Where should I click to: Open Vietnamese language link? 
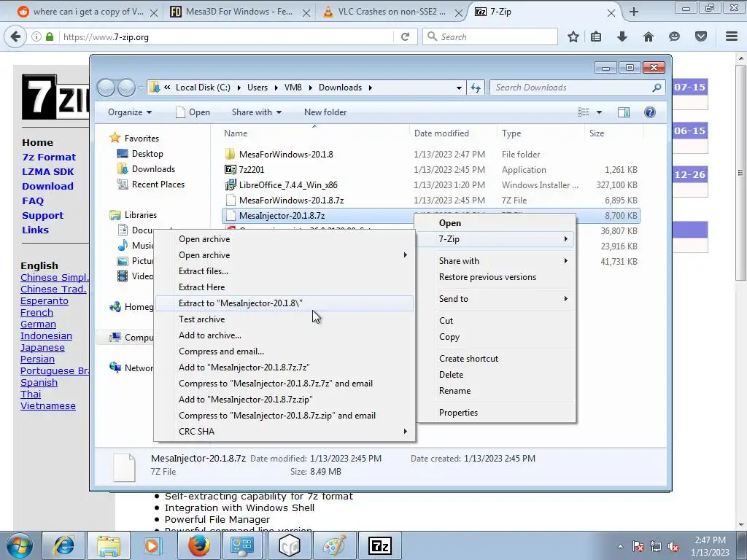[48, 406]
